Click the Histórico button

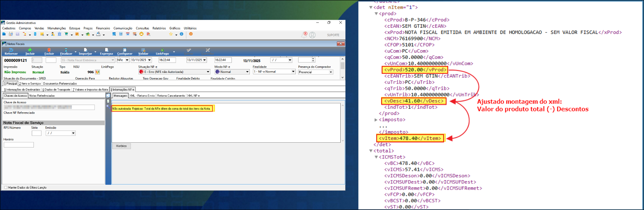coord(121,146)
